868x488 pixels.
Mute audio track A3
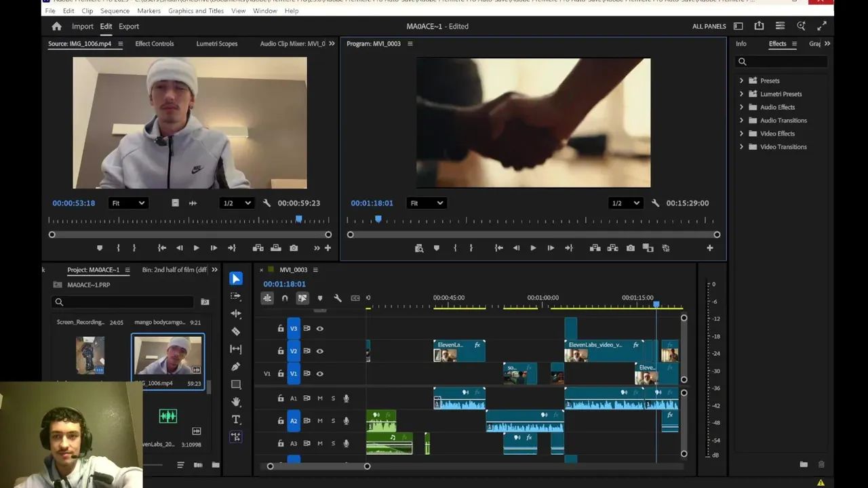point(320,443)
